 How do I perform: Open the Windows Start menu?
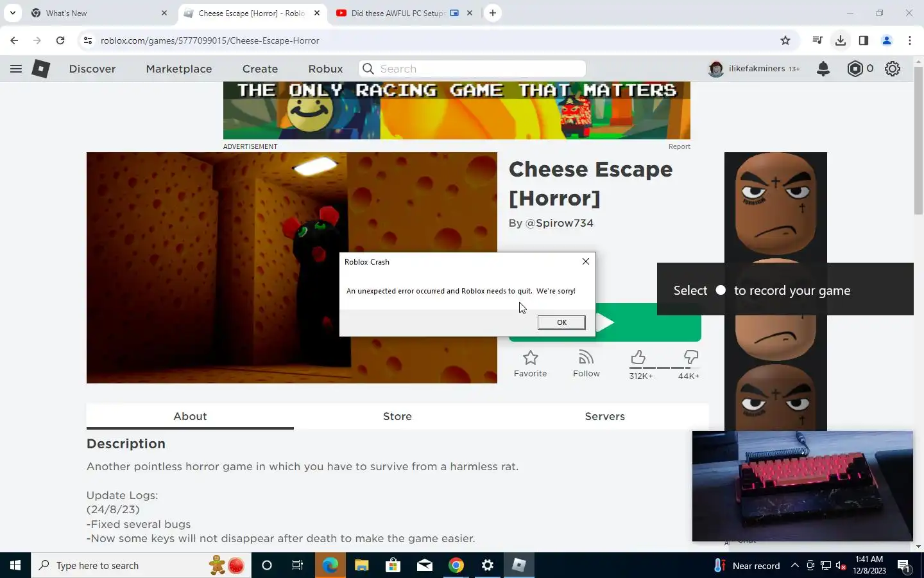[x=15, y=565]
